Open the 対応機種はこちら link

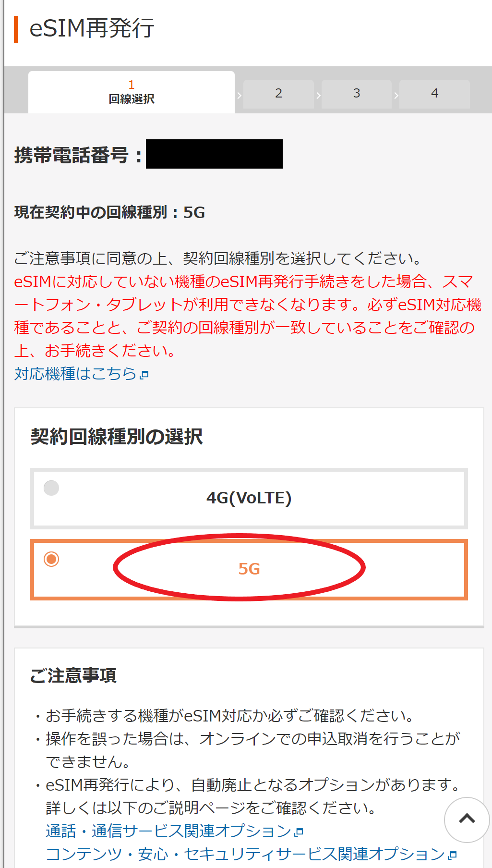point(76,374)
